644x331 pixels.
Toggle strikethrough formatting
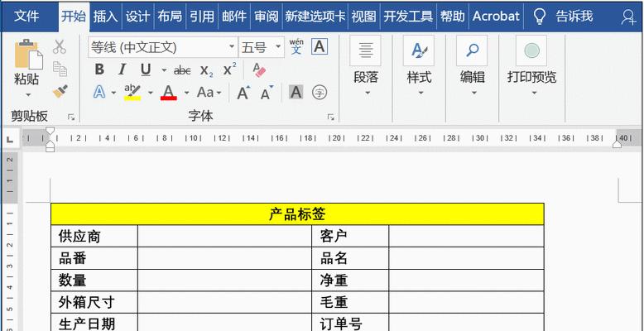184,70
